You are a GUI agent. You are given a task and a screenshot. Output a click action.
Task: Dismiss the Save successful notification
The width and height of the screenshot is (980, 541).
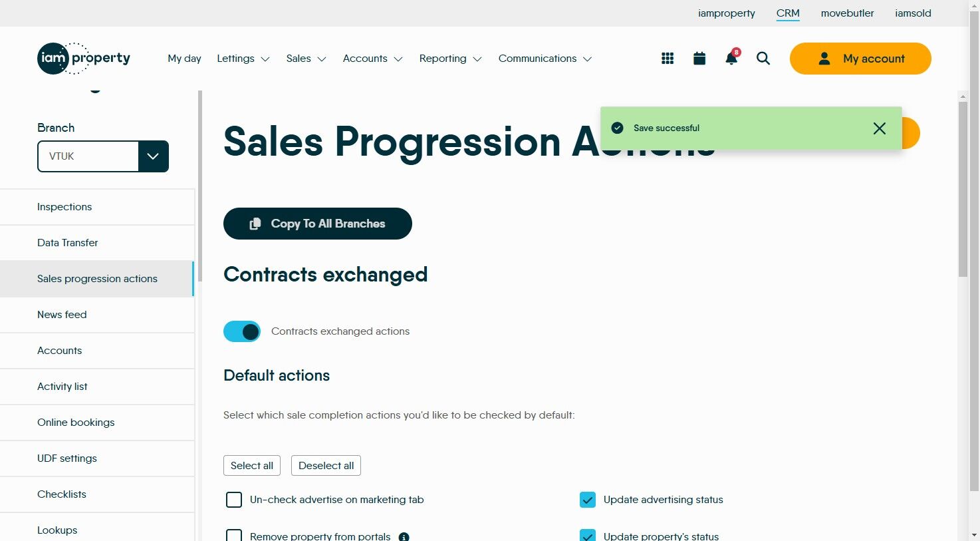879,128
